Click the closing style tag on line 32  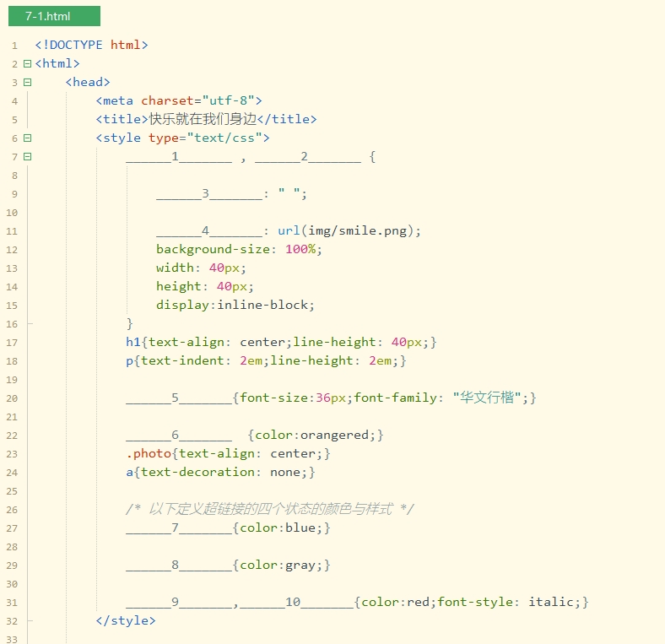coord(126,620)
